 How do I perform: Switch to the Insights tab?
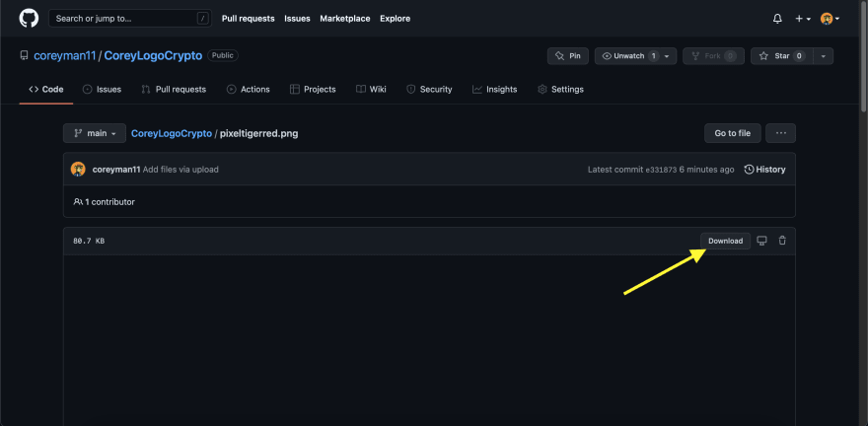(495, 89)
